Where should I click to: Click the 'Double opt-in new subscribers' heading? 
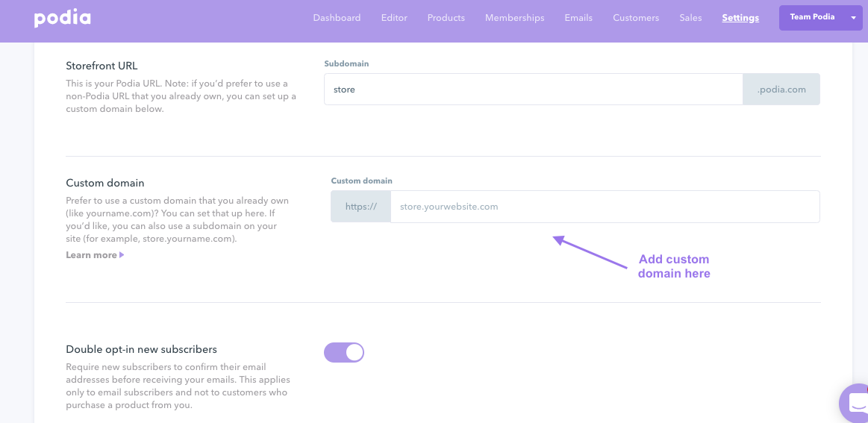(141, 349)
